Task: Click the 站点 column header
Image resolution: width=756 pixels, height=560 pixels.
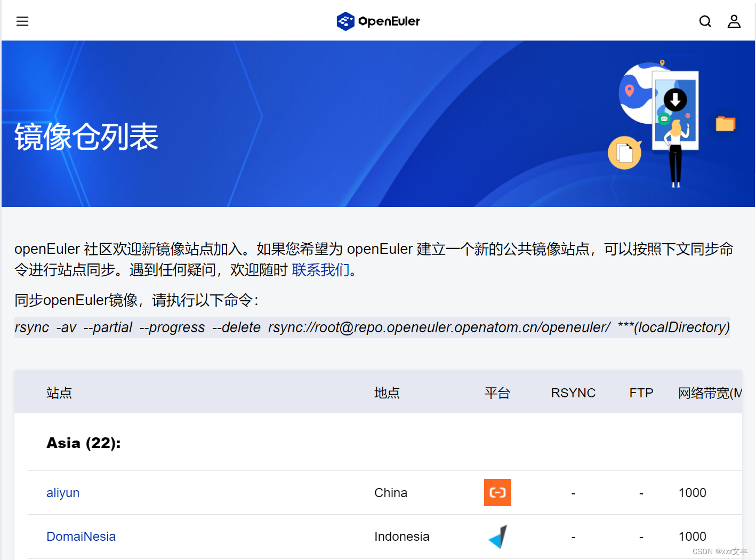Action: pos(59,393)
